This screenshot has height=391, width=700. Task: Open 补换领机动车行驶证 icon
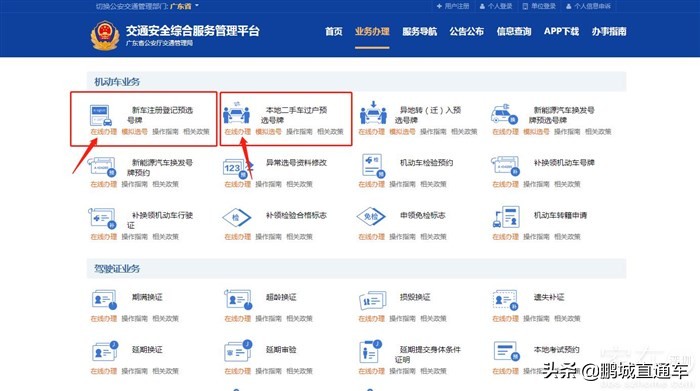coord(102,218)
